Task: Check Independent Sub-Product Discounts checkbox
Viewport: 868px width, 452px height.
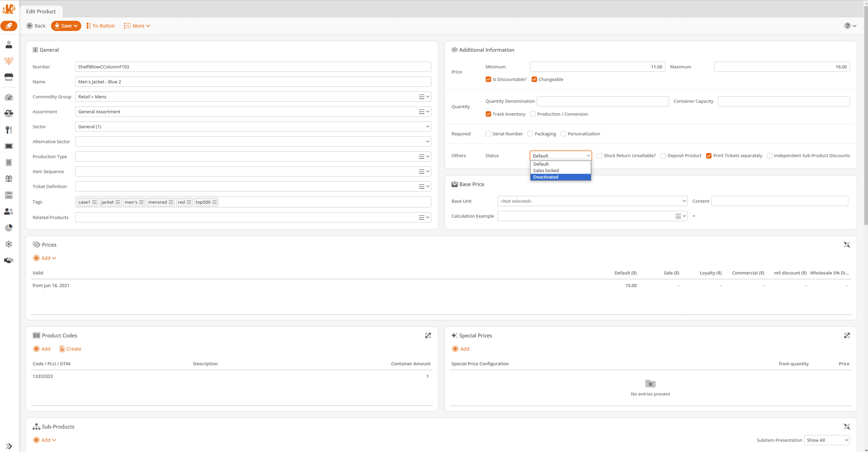Action: coord(769,156)
